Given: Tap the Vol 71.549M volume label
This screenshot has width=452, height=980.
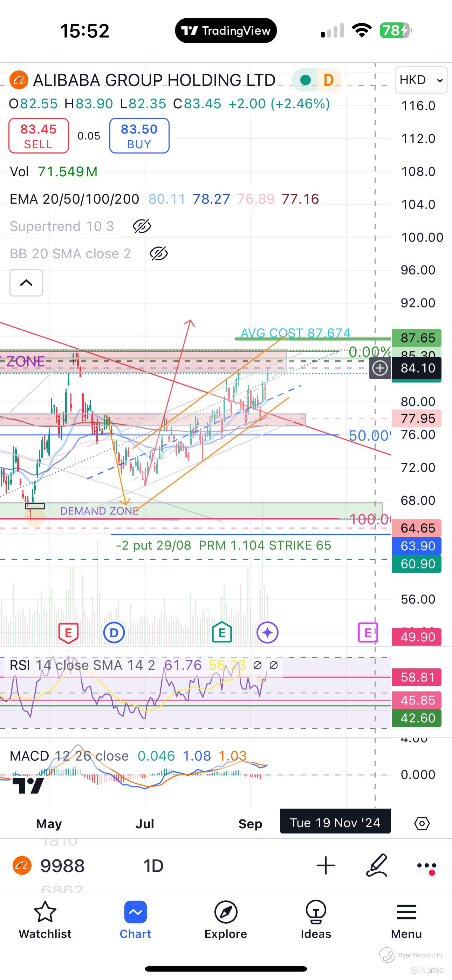Looking at the screenshot, I should [x=54, y=172].
